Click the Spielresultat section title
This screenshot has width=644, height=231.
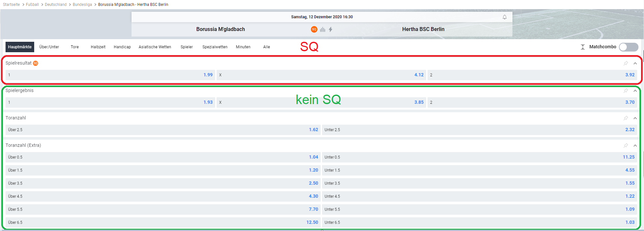pyautogui.click(x=19, y=63)
